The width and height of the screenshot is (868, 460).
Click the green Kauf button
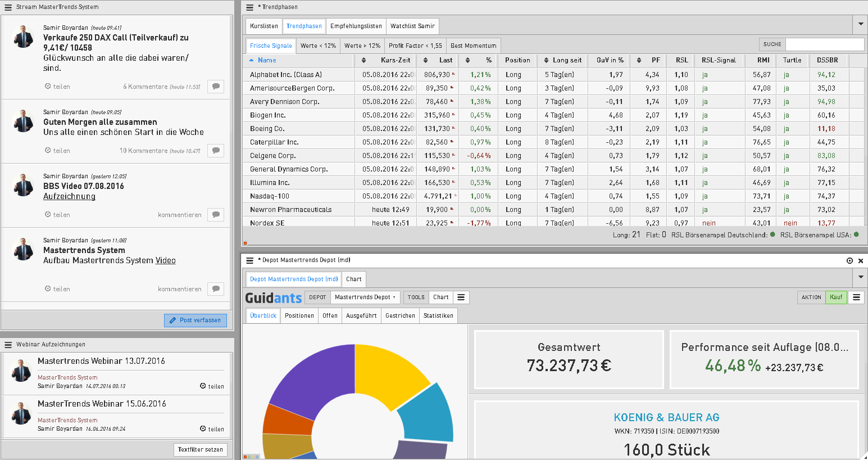pos(836,297)
